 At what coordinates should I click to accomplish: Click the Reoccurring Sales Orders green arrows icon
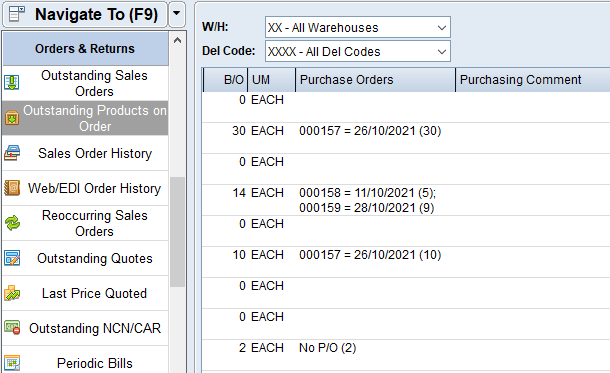coord(12,223)
